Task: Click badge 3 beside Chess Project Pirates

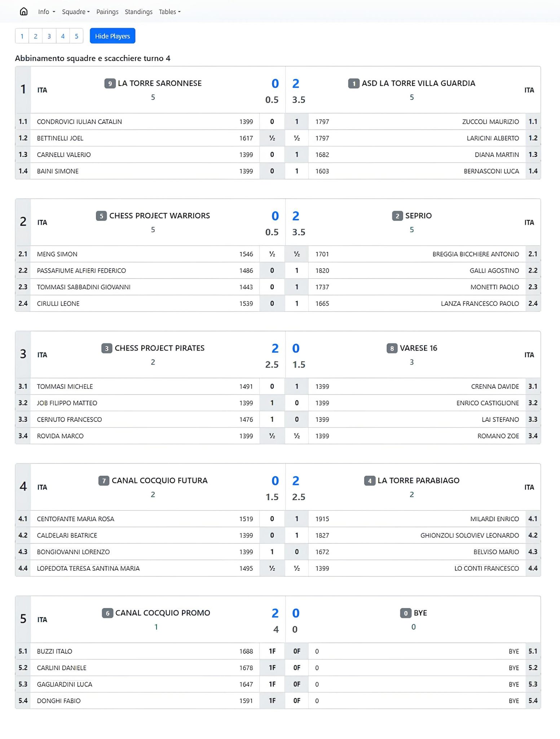Action: 106,348
